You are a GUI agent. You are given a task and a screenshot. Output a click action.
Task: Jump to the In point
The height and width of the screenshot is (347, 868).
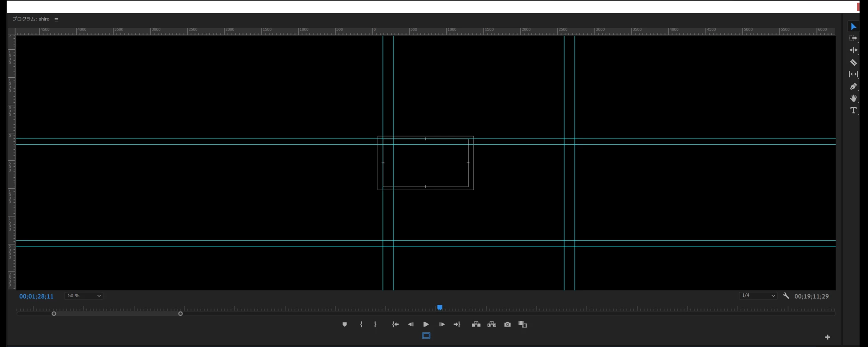tap(395, 324)
